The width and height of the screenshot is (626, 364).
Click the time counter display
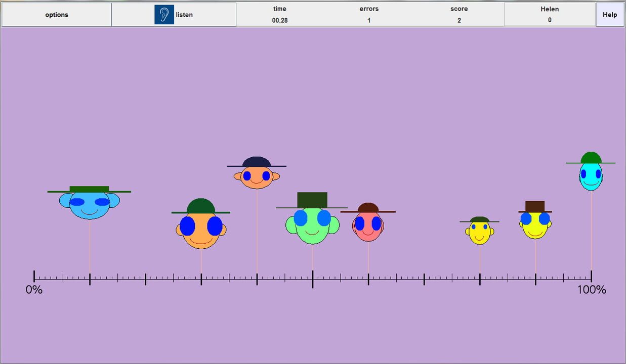pos(279,15)
